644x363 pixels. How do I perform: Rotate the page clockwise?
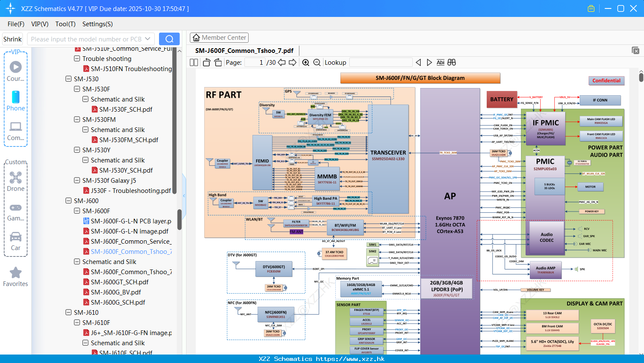(x=218, y=62)
